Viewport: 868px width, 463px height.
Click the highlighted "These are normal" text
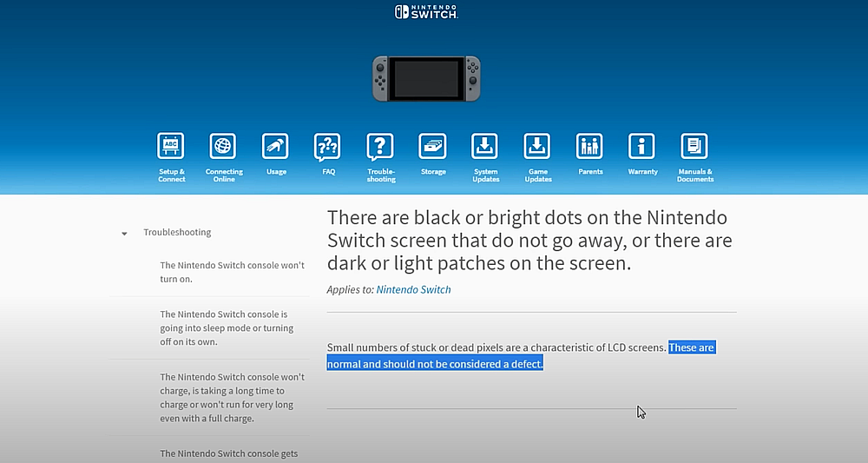pyautogui.click(x=521, y=355)
